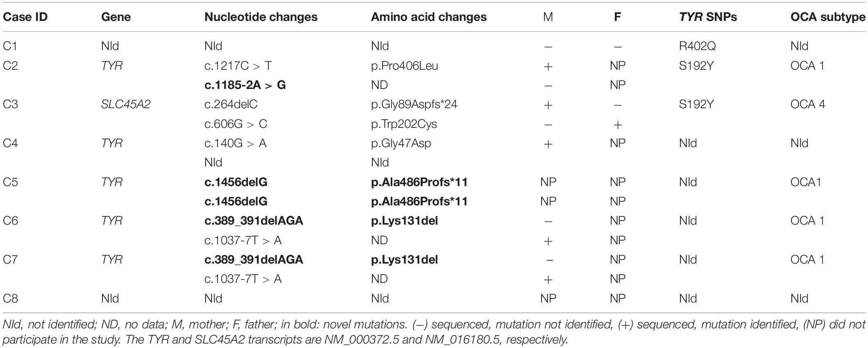This screenshot has width=868, height=348.
Task: Click the Case ID column header
Action: 25,17
